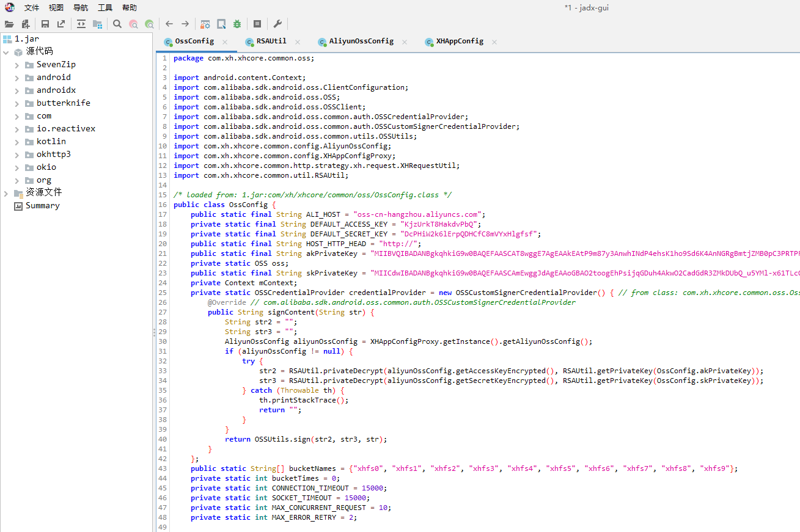
Task: Click the export project arrow icon
Action: tap(61, 24)
